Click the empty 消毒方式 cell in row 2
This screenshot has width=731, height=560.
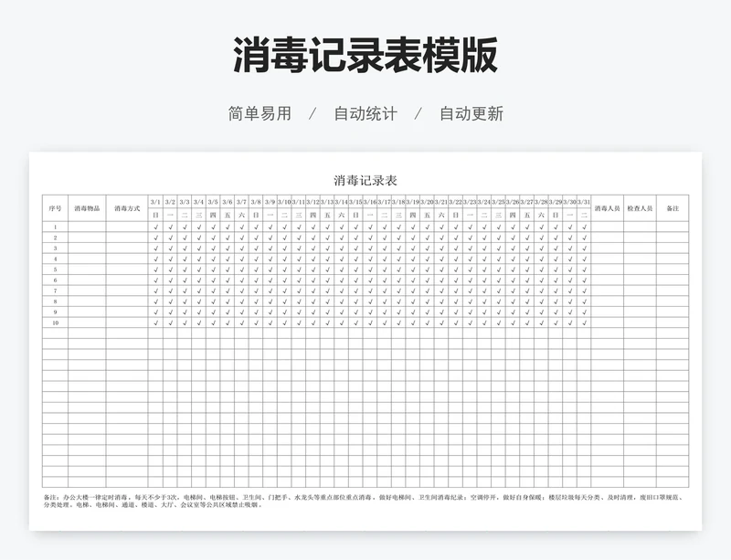coord(127,238)
